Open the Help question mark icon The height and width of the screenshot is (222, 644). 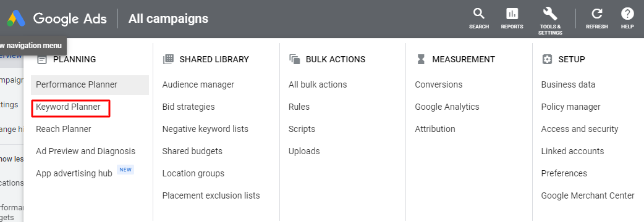click(627, 14)
